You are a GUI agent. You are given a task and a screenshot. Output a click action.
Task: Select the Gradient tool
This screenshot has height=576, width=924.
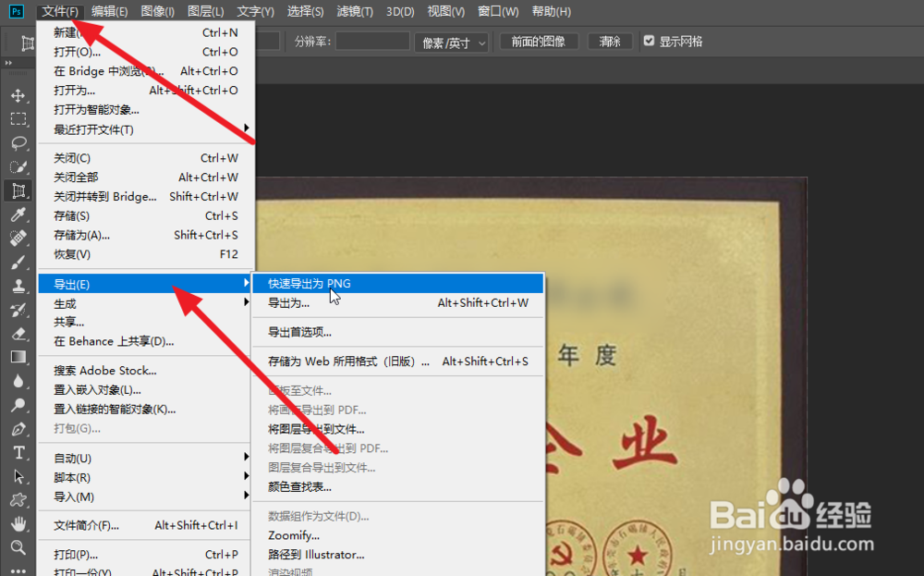click(x=18, y=357)
